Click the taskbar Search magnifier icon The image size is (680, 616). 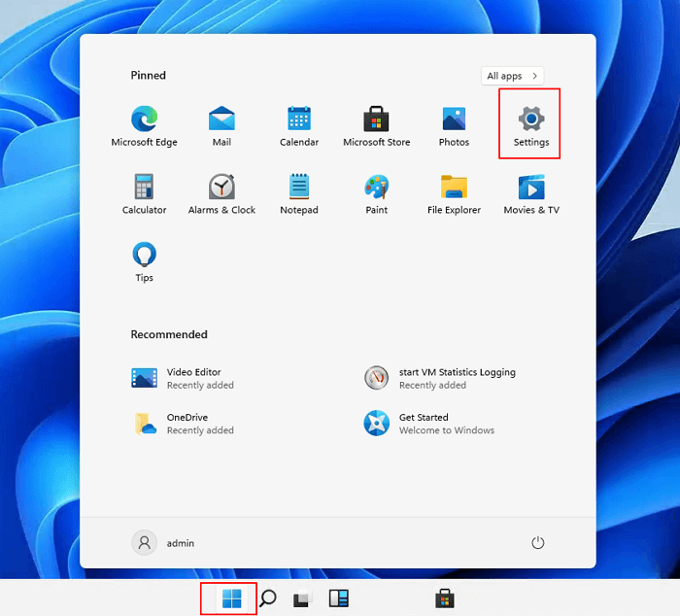point(267,599)
